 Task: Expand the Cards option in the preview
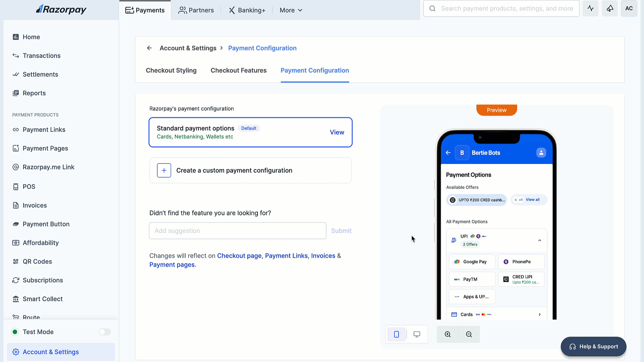click(496, 314)
